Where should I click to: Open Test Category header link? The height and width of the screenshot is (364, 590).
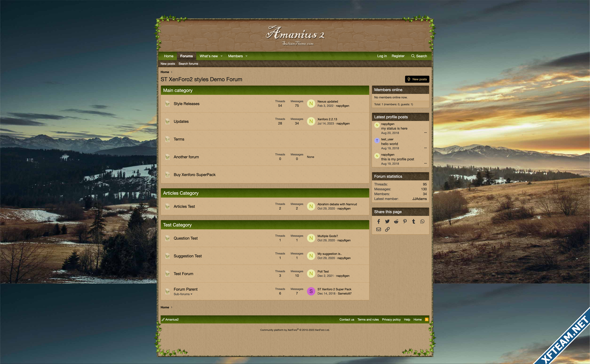coord(177,225)
